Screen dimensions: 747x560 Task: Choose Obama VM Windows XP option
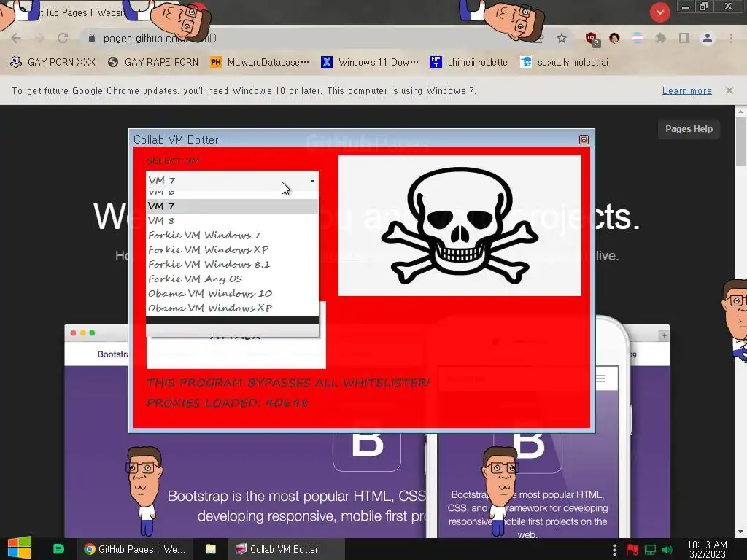[x=232, y=308]
